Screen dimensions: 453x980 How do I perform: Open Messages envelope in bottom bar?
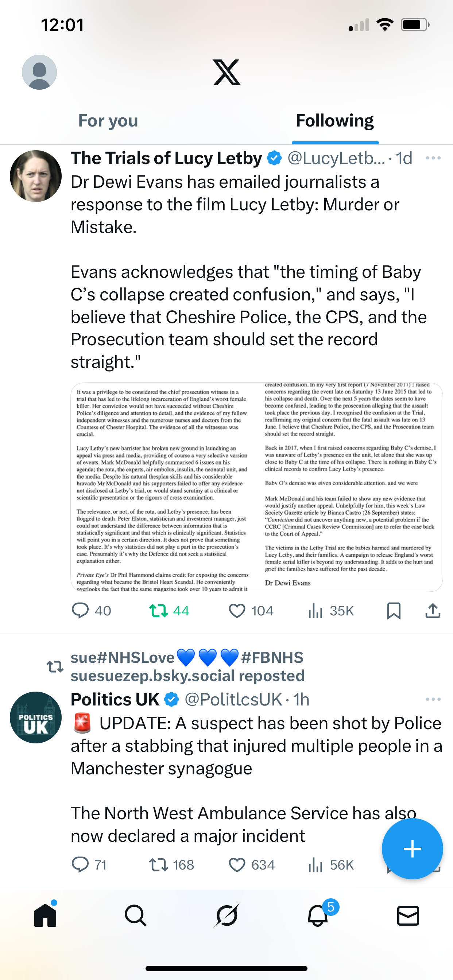(408, 915)
